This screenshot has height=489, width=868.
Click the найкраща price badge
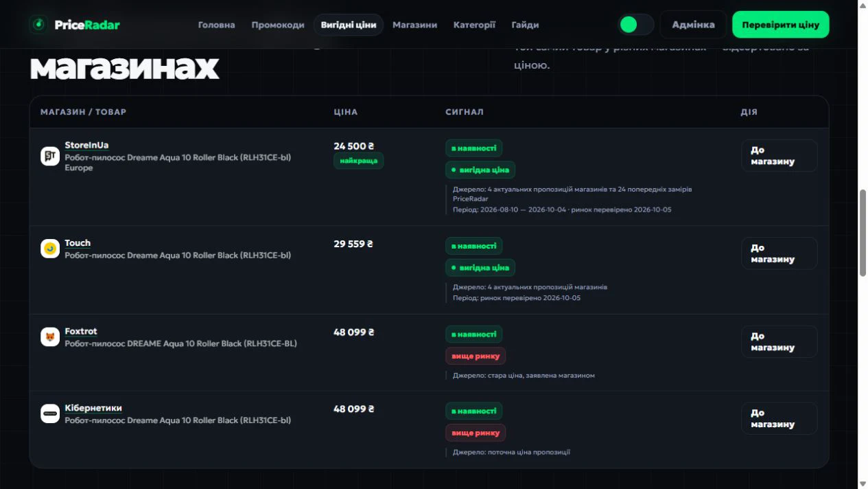click(x=359, y=161)
